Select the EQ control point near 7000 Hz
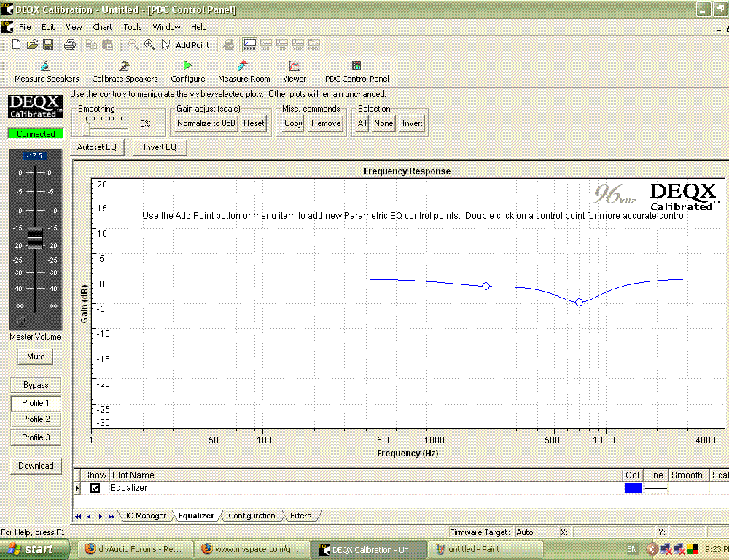 [579, 303]
